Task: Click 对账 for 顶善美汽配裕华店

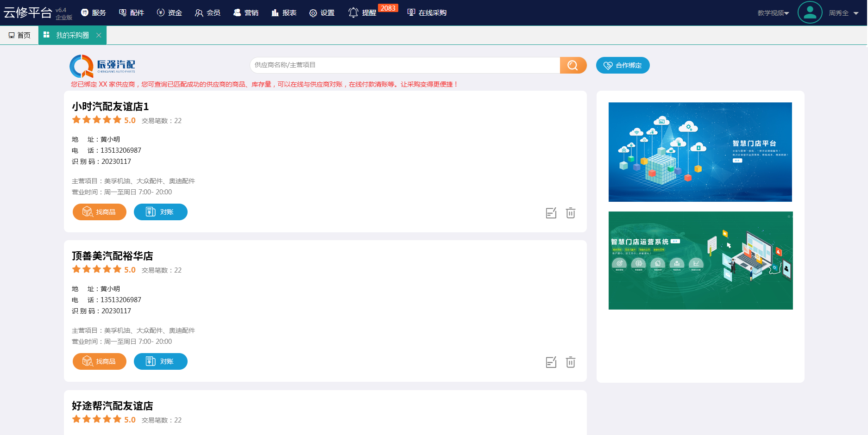Action: [160, 361]
